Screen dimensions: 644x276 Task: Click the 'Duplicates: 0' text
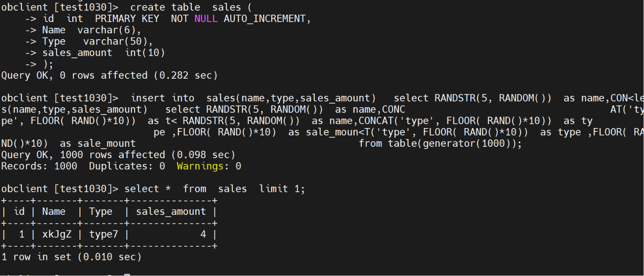pyautogui.click(x=127, y=166)
